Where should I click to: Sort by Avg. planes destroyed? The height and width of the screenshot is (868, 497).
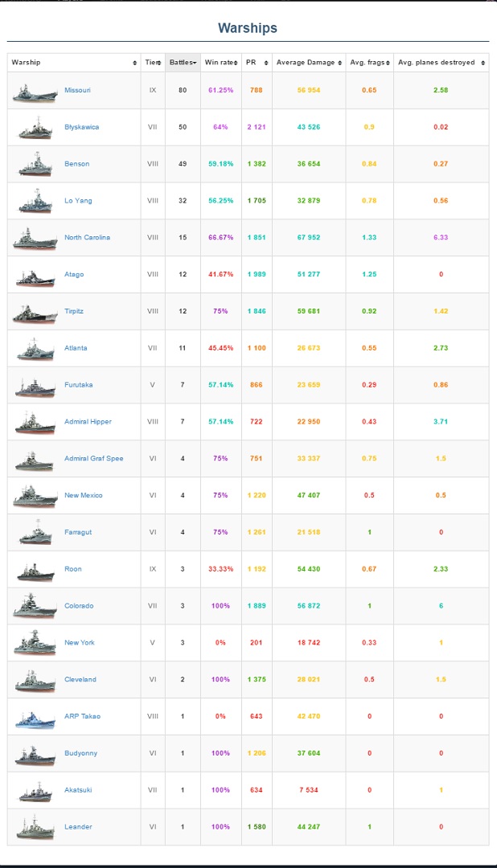click(x=441, y=63)
